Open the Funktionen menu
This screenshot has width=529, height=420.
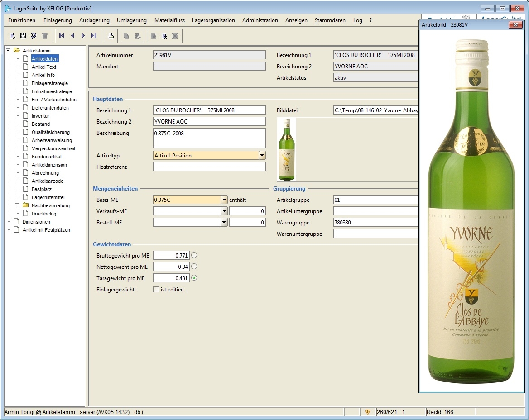click(x=22, y=20)
